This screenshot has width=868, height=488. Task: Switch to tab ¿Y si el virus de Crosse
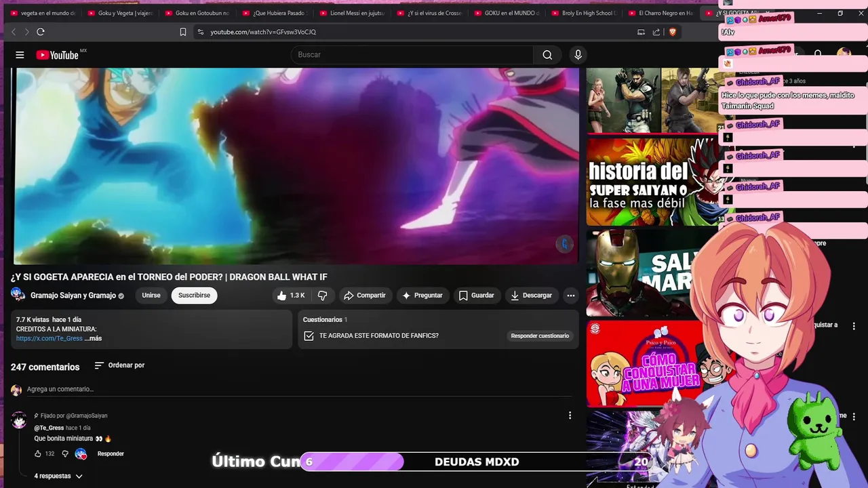click(x=431, y=13)
